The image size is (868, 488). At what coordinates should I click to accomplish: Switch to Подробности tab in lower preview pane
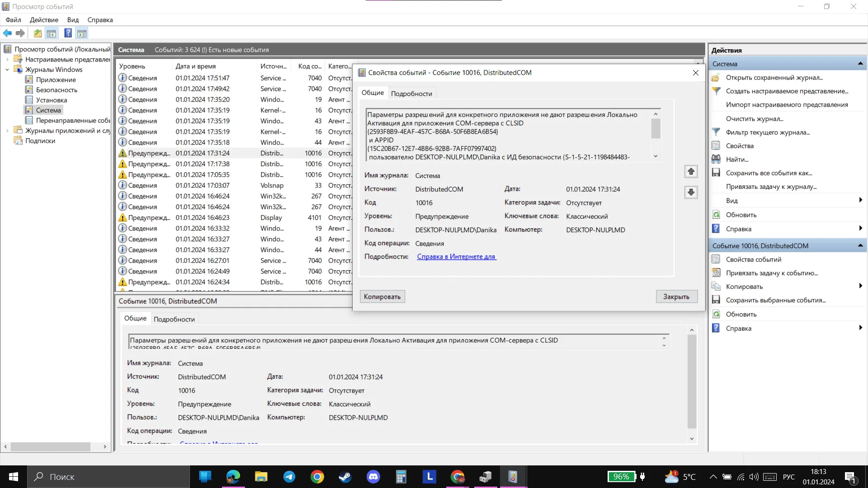click(174, 319)
